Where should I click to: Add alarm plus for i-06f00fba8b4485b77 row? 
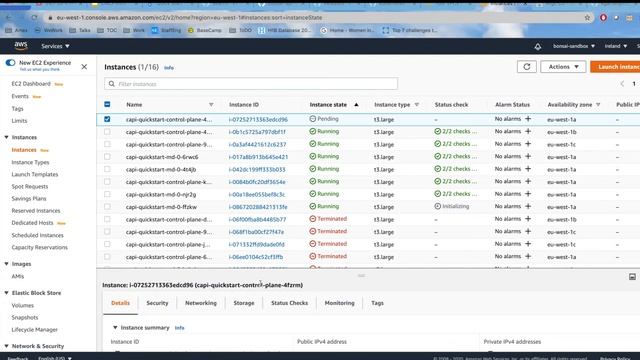[528, 219]
